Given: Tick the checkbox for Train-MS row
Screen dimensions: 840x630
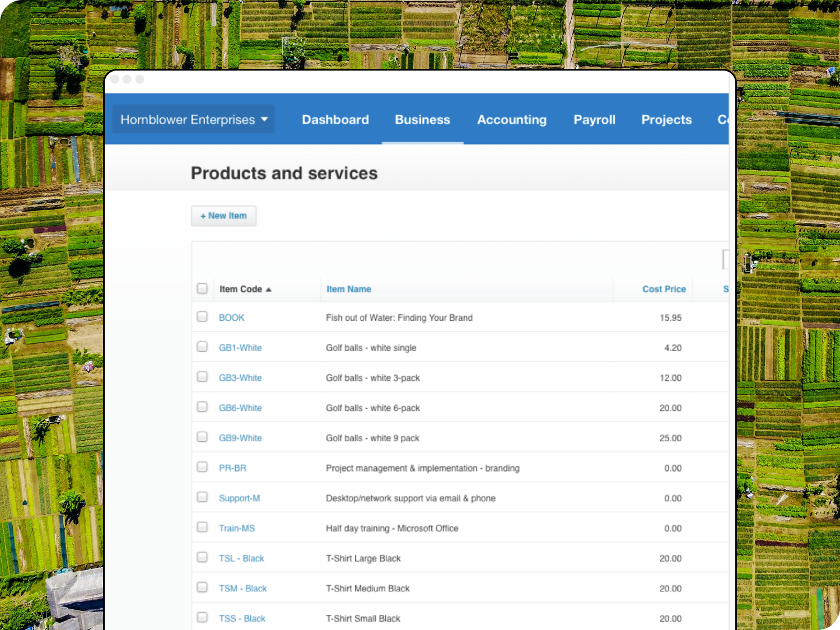Looking at the screenshot, I should point(202,528).
